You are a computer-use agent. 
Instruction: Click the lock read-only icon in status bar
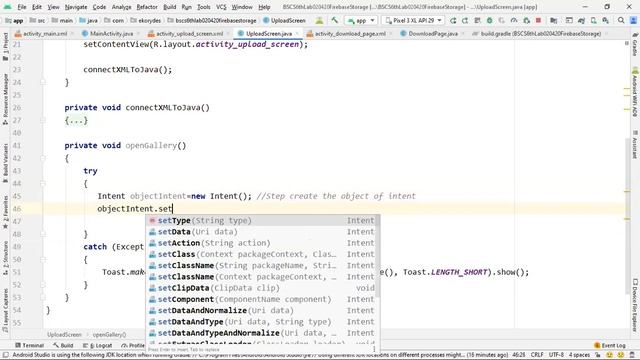(x=598, y=355)
